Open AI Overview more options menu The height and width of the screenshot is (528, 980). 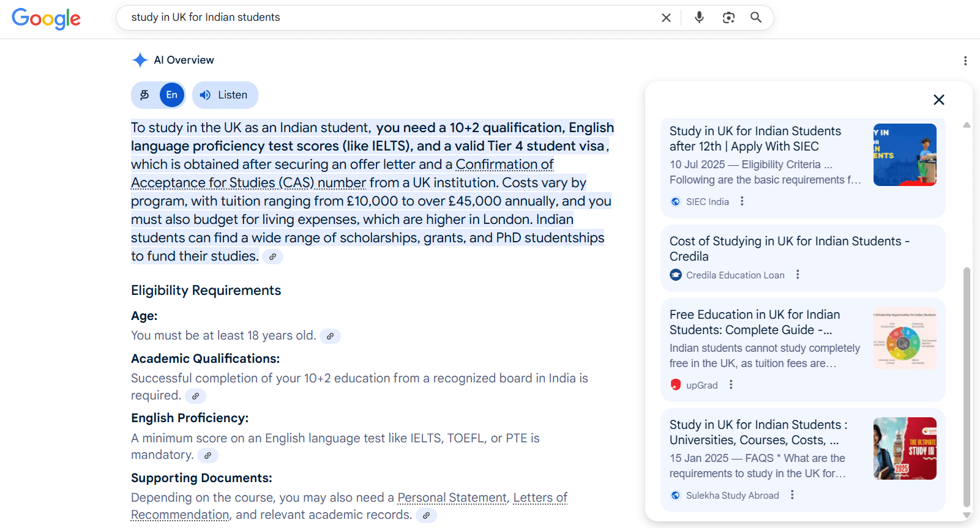[965, 61]
